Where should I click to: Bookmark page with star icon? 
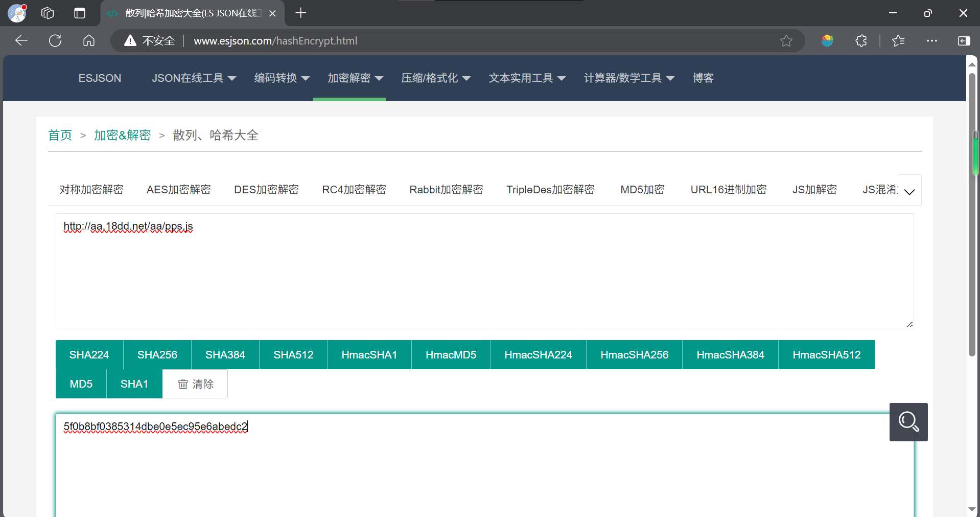(x=786, y=41)
